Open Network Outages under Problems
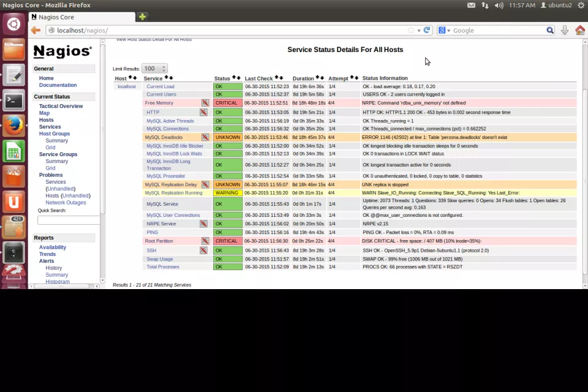Screen dimensions: 588x392 click(x=66, y=203)
